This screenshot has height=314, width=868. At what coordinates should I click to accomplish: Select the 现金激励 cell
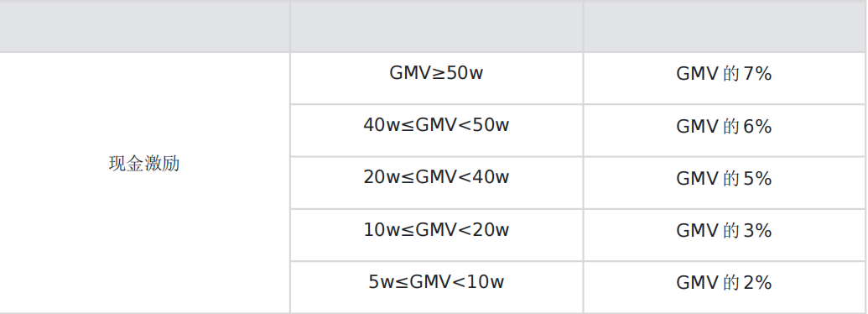pyautogui.click(x=144, y=183)
